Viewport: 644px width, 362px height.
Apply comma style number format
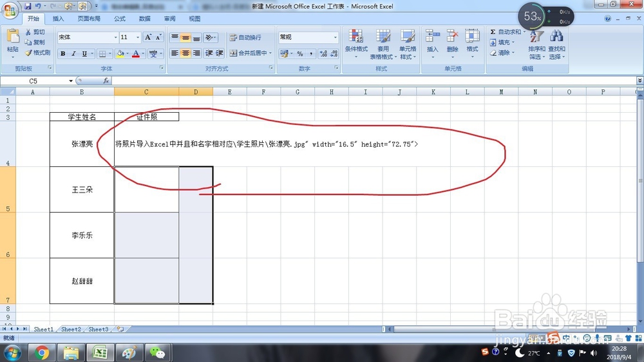tap(311, 53)
